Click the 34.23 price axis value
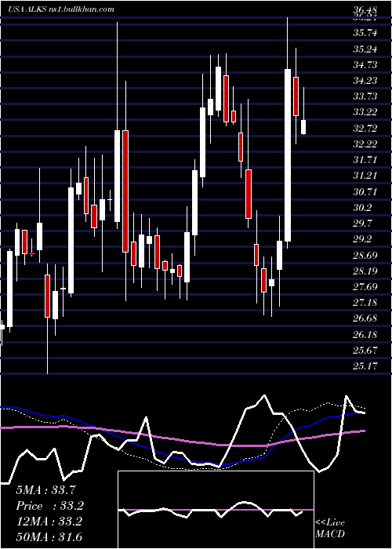This screenshot has height=549, width=392. 365,81
